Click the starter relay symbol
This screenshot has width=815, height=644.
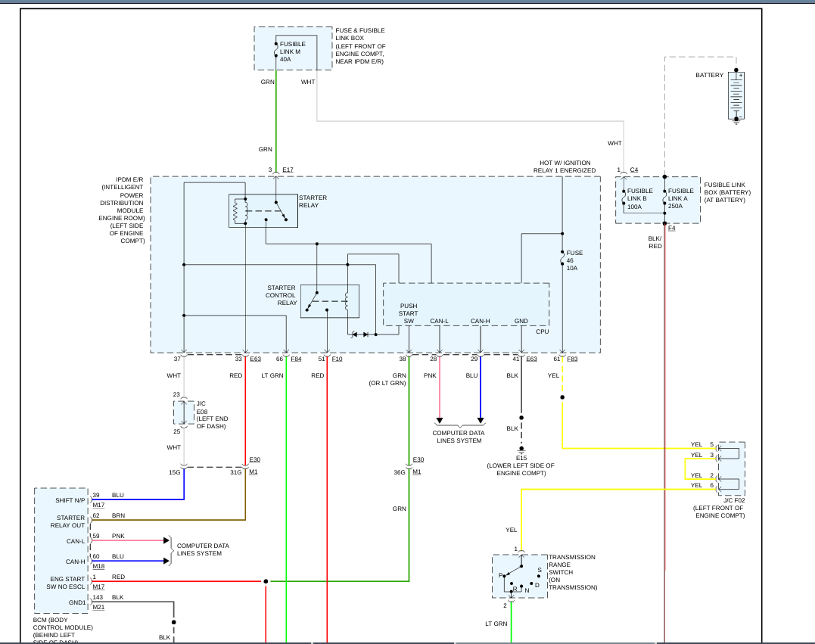(263, 210)
